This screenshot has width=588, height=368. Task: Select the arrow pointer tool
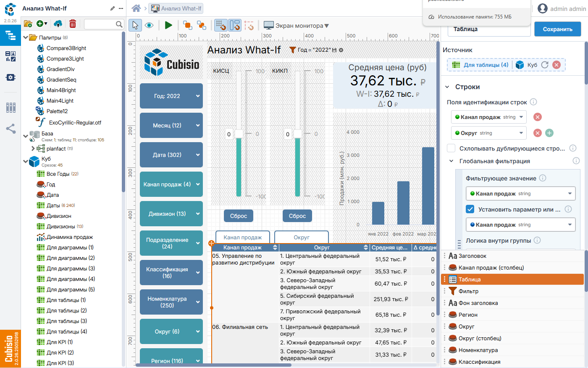click(135, 26)
